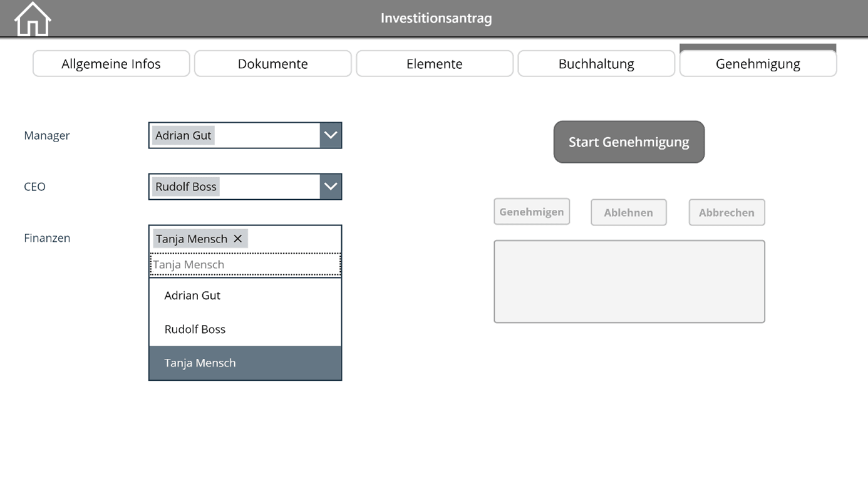Go to the home screen icon
The image size is (868, 486).
click(x=33, y=19)
